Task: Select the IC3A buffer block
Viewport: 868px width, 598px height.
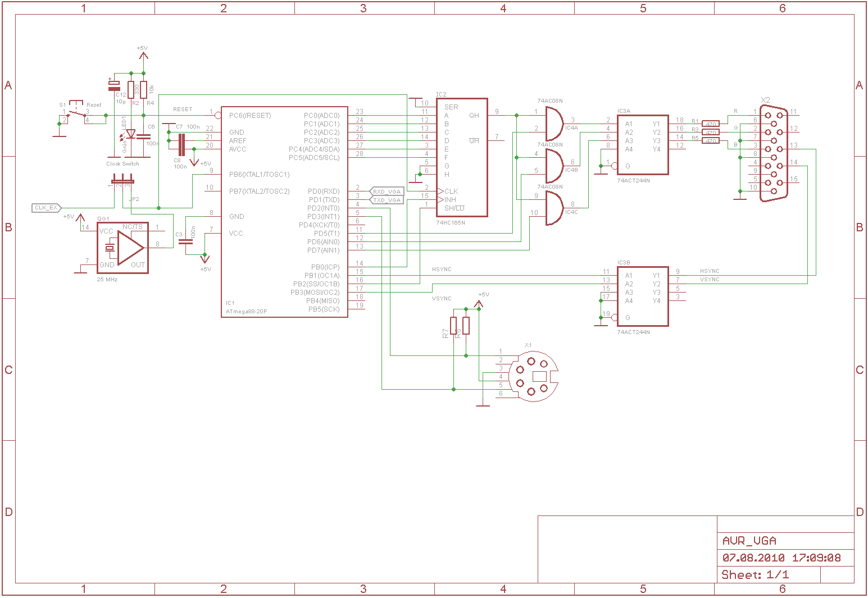Action: (643, 145)
